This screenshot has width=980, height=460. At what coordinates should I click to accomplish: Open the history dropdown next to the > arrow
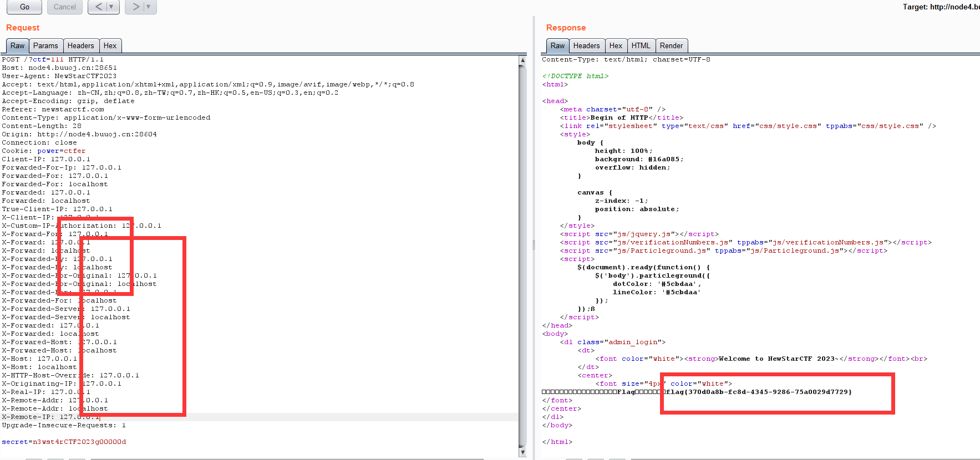(x=149, y=7)
